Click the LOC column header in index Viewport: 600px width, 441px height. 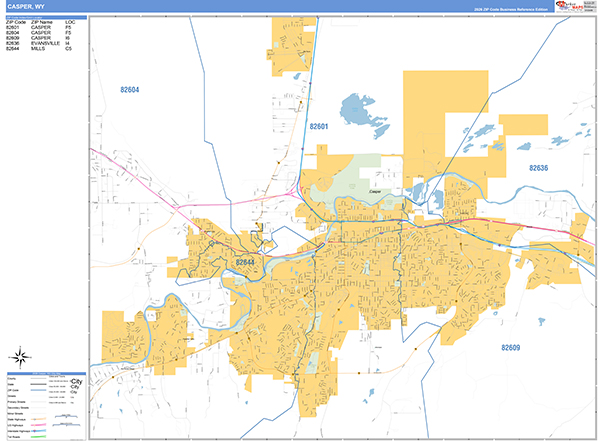point(70,22)
